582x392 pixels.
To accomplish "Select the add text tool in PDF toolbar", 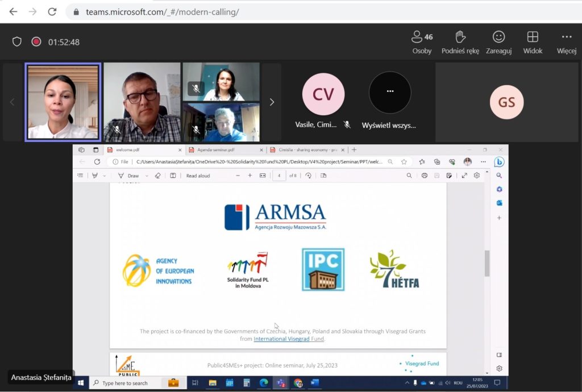I will (x=173, y=176).
